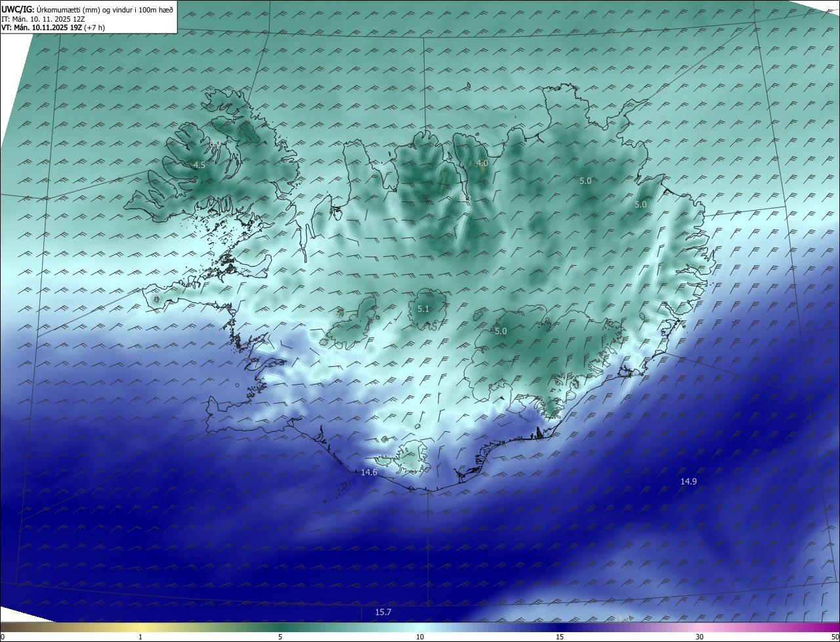The image size is (840, 642).
Task: Click the 14.9 value label over the sea
Action: click(x=688, y=481)
